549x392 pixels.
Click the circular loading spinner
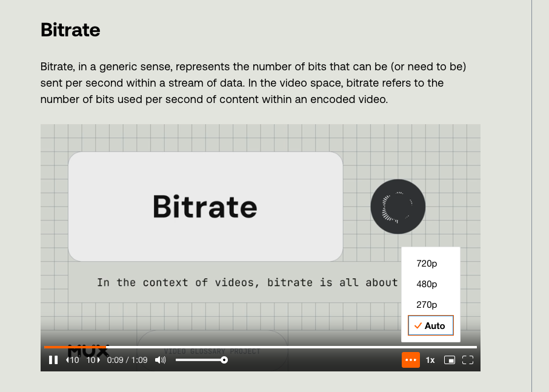pyautogui.click(x=398, y=207)
